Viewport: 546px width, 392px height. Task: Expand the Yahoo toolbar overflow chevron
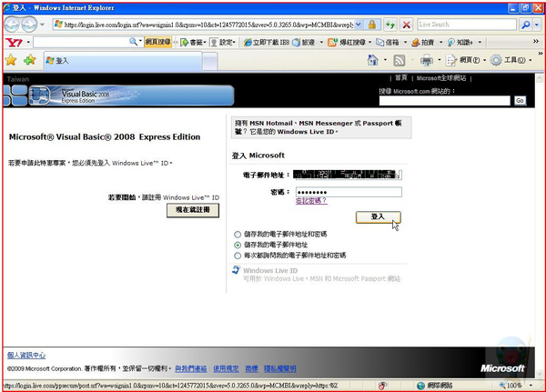pyautogui.click(x=536, y=42)
